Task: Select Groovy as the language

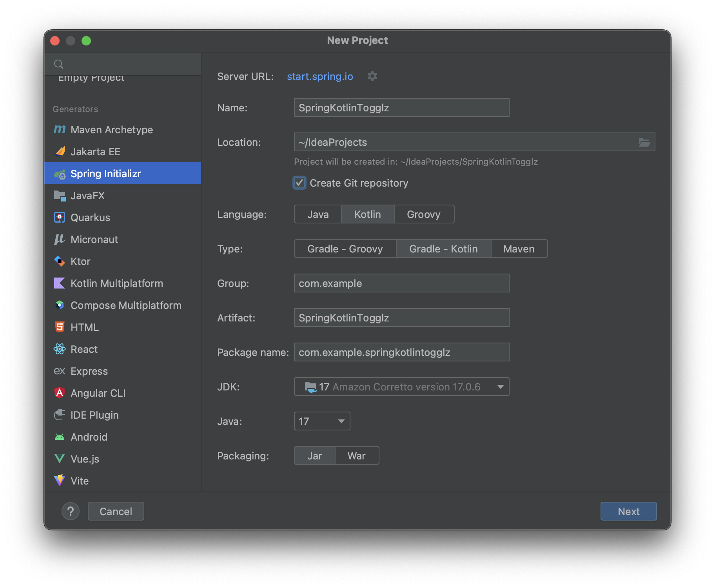Action: (x=424, y=214)
